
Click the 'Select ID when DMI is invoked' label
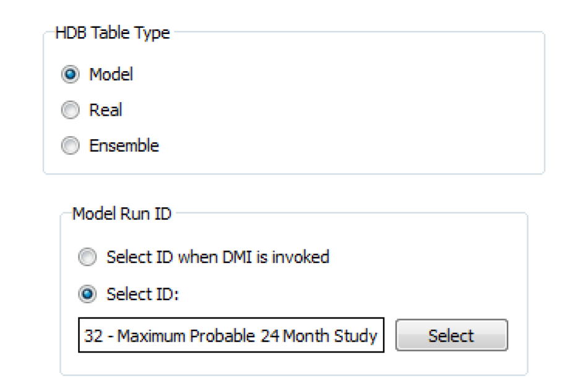pyautogui.click(x=217, y=257)
